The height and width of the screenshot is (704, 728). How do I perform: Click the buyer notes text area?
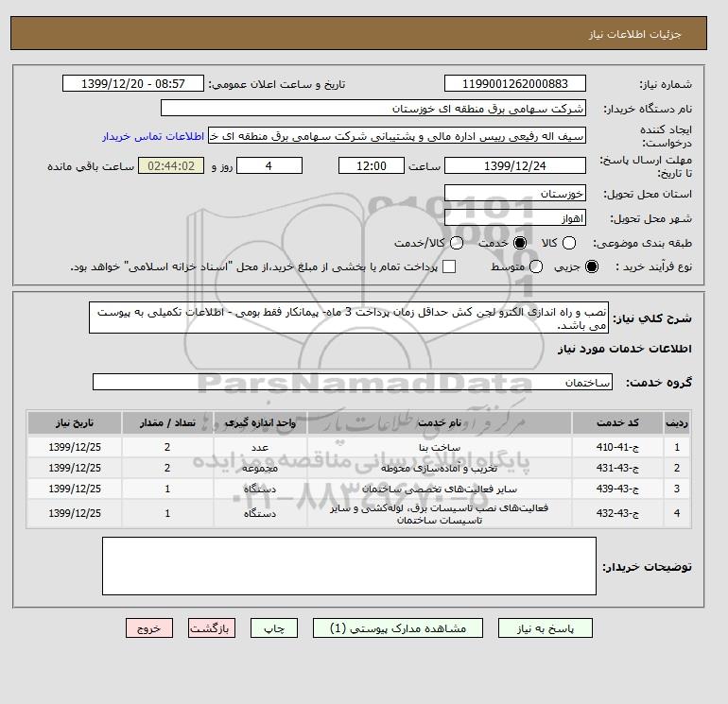(x=349, y=566)
